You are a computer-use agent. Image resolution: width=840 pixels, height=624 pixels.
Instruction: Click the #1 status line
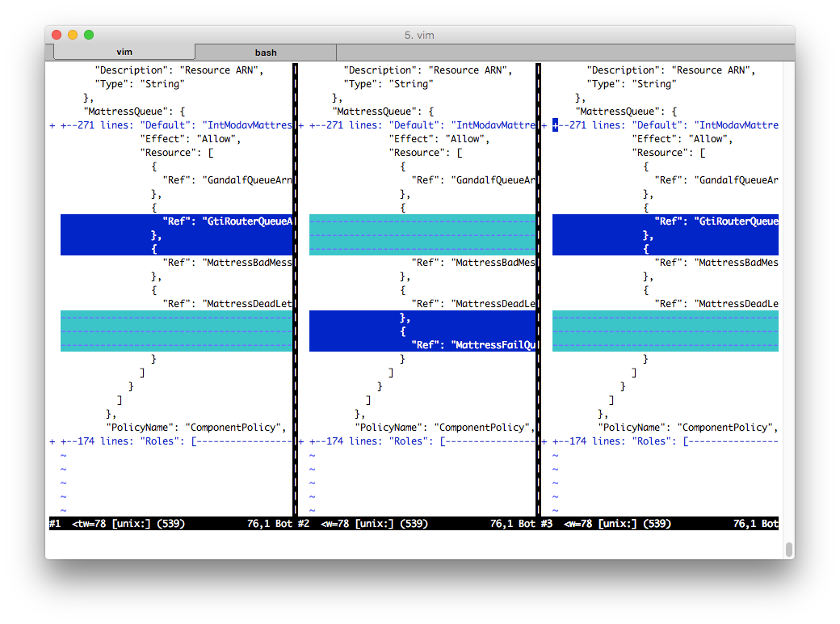click(x=171, y=524)
